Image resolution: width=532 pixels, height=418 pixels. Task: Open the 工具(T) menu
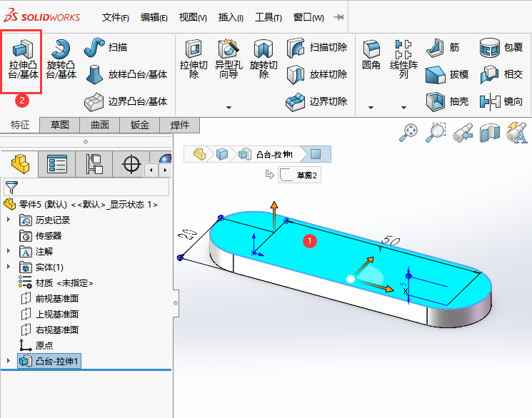pos(268,17)
